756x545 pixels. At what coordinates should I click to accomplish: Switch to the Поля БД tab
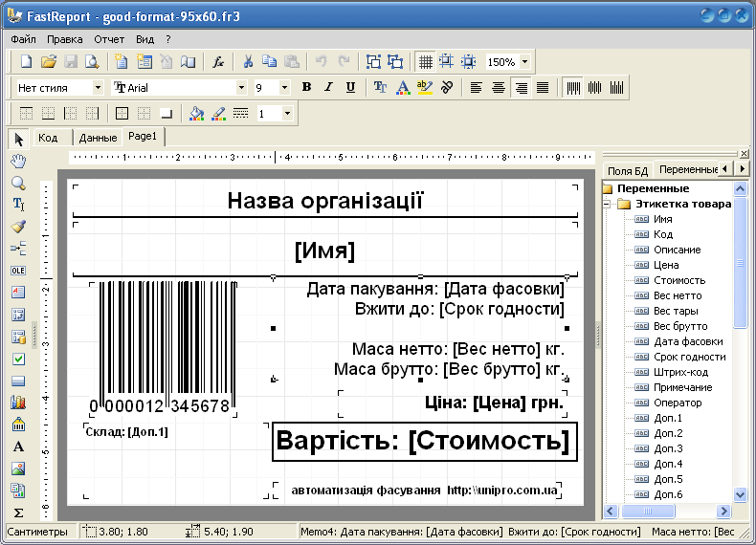[627, 171]
